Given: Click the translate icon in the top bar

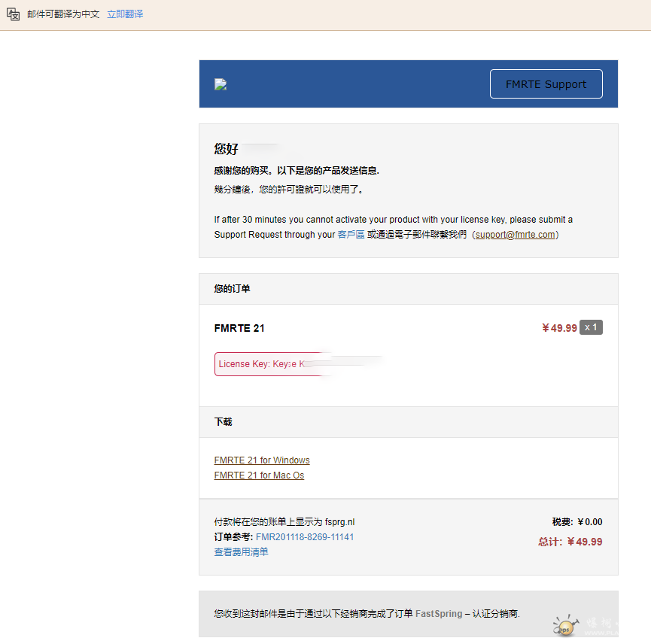Looking at the screenshot, I should click(x=13, y=14).
